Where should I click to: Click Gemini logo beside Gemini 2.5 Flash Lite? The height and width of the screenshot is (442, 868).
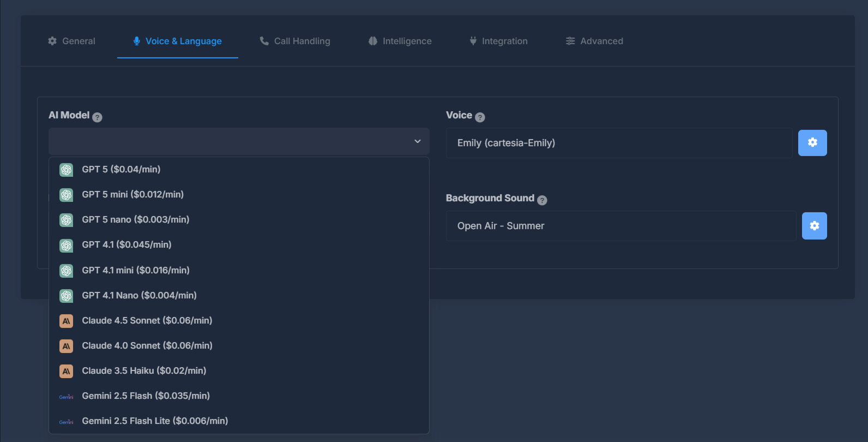(x=67, y=422)
